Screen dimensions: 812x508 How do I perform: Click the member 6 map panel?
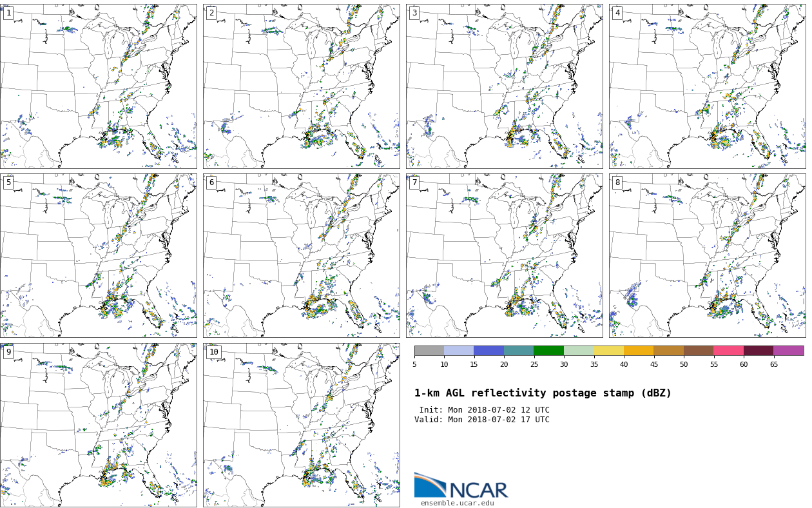coord(301,255)
